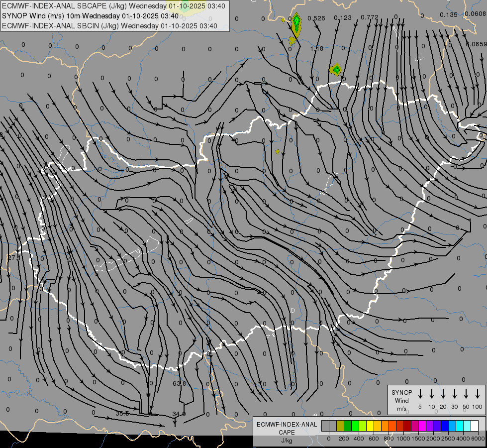The width and height of the screenshot is (487, 448).
Task: Click the tiny olive diamond inside Hungary's north
Action: pos(278,151)
